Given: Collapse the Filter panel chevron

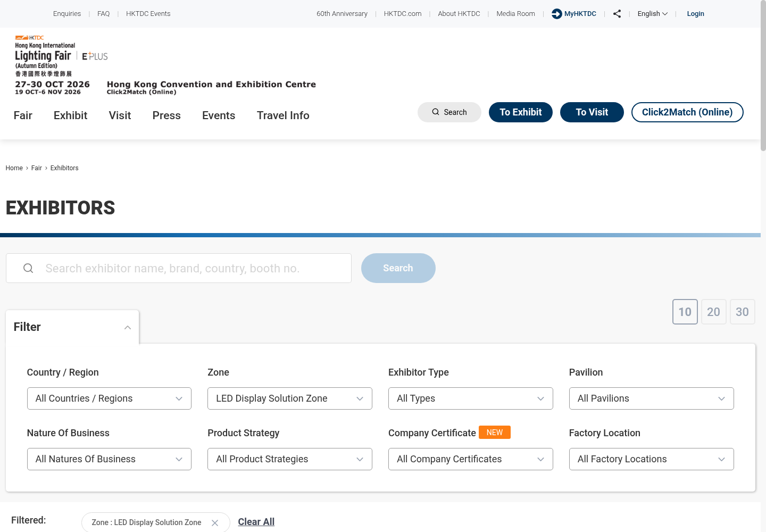Looking at the screenshot, I should pyautogui.click(x=128, y=327).
